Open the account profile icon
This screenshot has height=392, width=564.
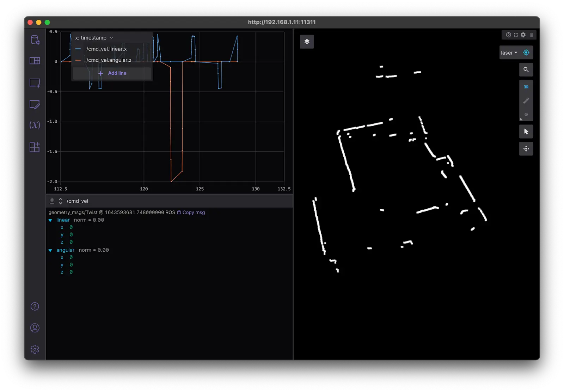click(x=35, y=328)
